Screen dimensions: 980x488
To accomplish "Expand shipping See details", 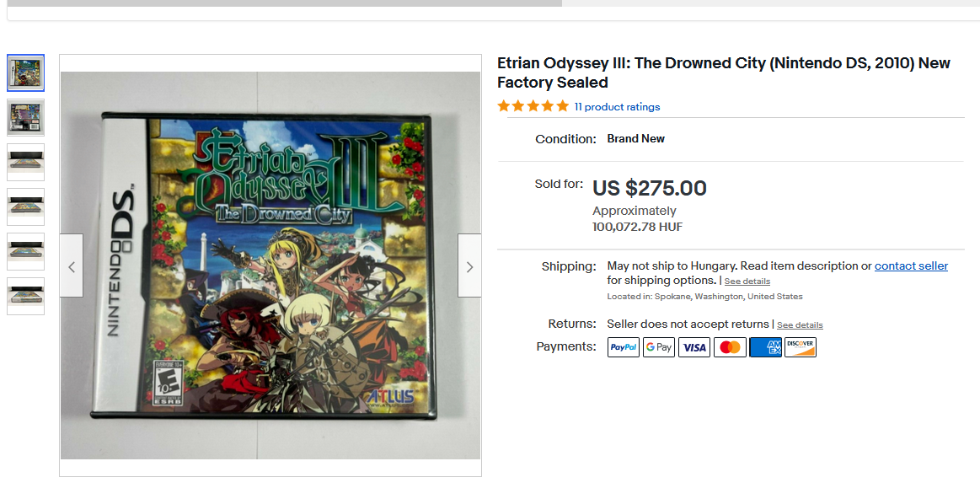I will click(747, 282).
